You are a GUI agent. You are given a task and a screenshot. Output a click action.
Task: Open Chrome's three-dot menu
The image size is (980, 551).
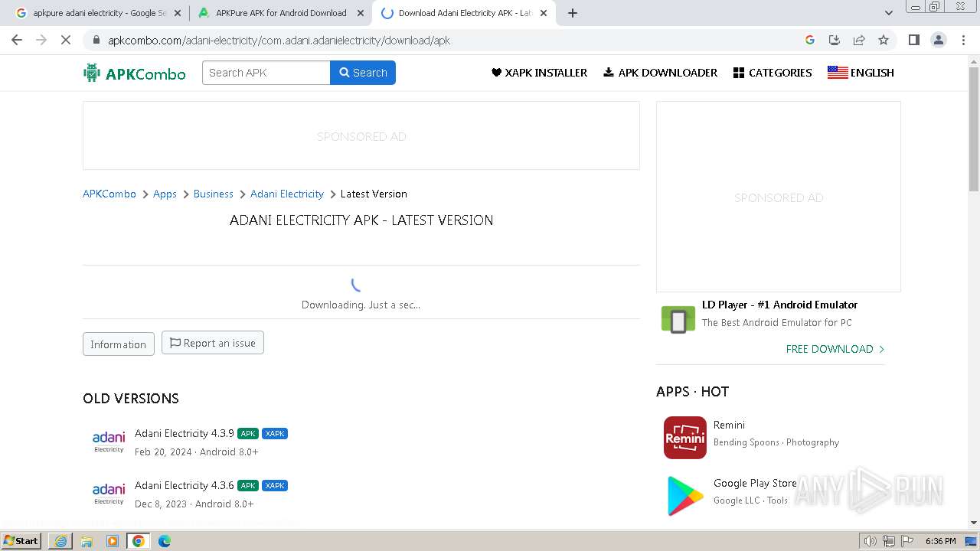pos(963,40)
